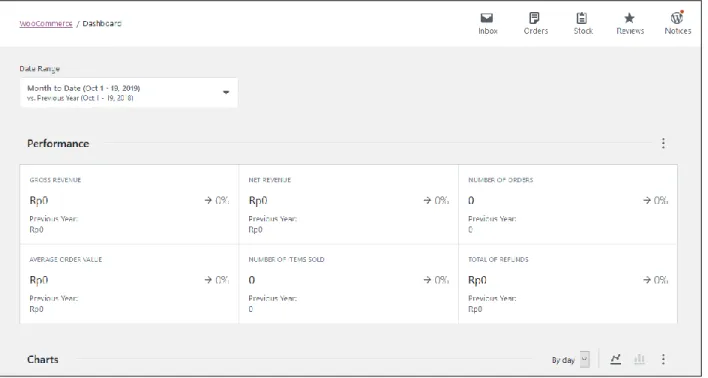Expand the Month to Date range dropdown
The height and width of the screenshot is (378, 708).
tap(129, 93)
